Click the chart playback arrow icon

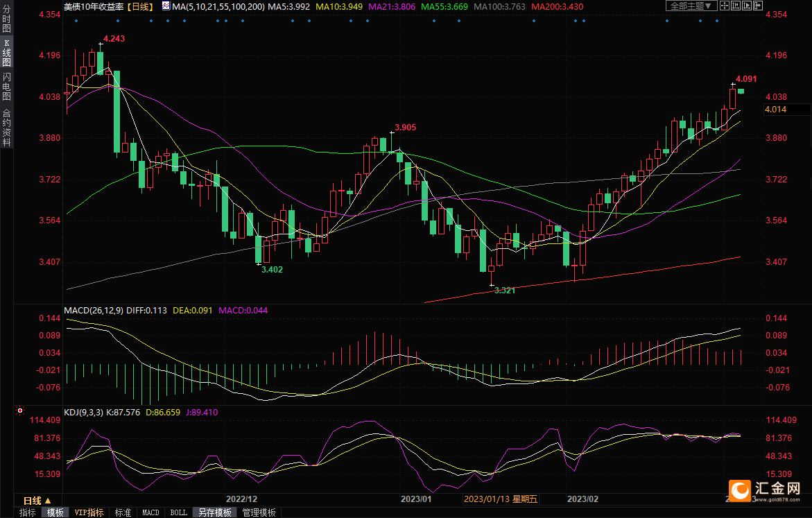pyautogui.click(x=747, y=6)
